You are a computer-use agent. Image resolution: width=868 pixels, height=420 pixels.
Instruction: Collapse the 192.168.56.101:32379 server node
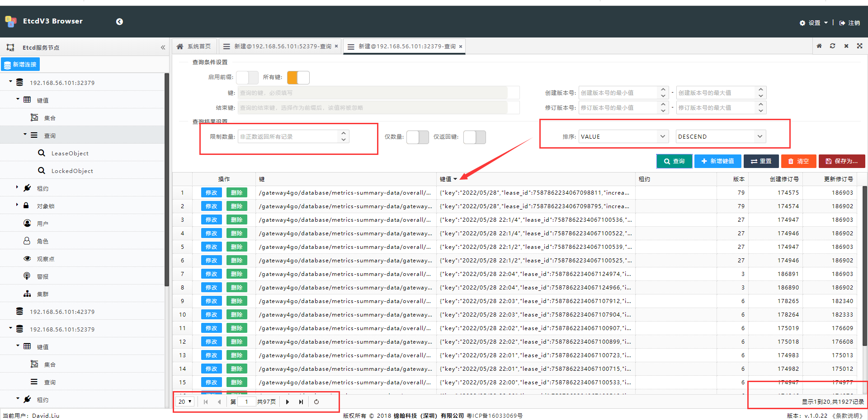[x=10, y=81]
